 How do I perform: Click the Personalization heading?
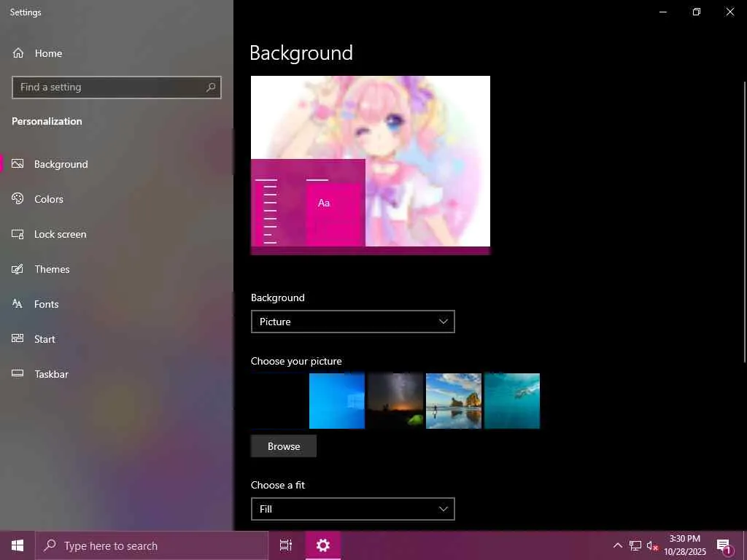[47, 122]
